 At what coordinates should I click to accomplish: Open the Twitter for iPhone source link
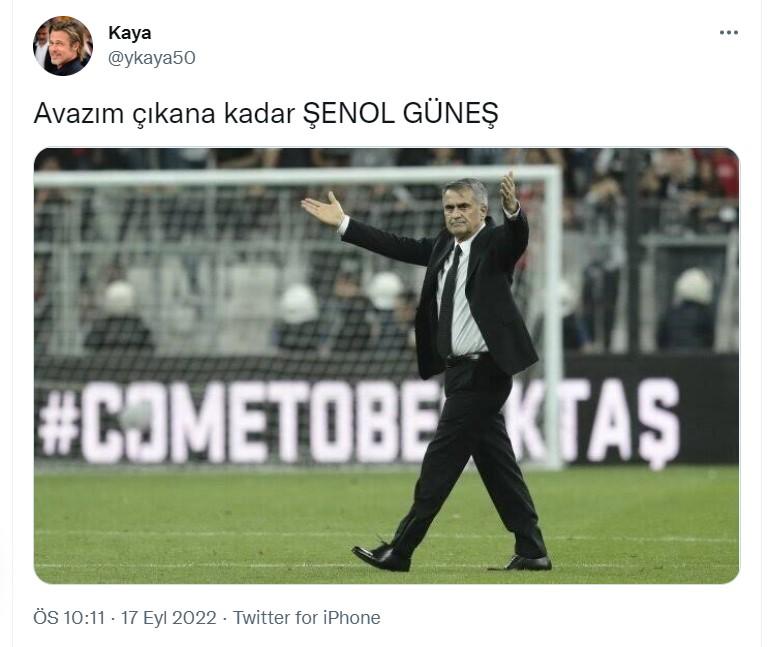tap(306, 618)
